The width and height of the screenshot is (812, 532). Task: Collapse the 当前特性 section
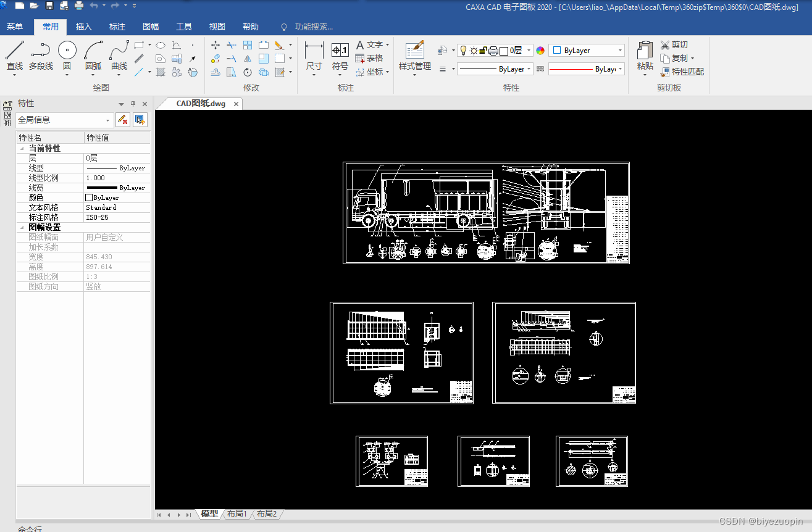pyautogui.click(x=23, y=149)
